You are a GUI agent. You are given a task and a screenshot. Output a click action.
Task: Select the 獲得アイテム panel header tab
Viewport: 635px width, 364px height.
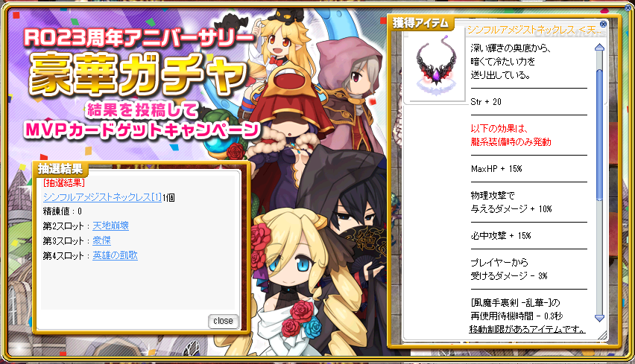(420, 23)
